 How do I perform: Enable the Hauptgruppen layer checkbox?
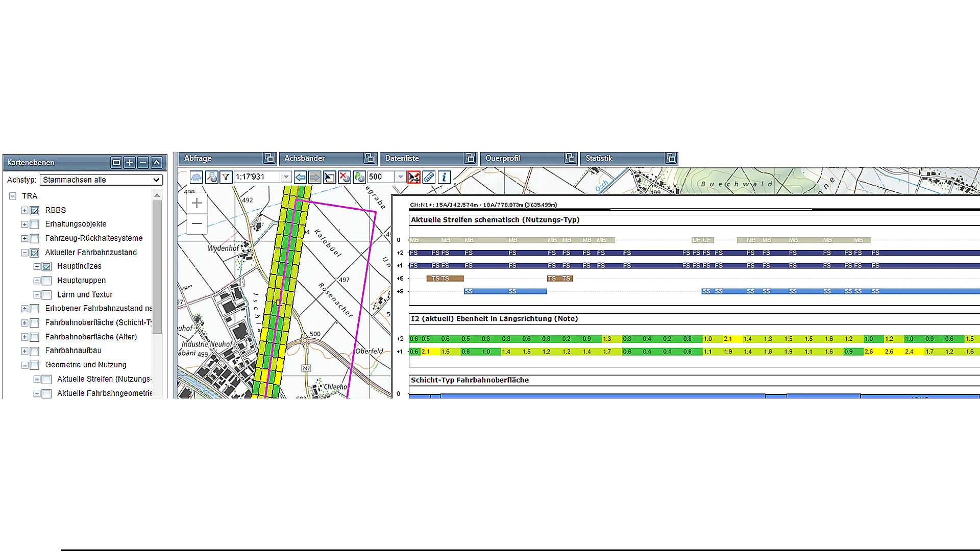tap(47, 281)
